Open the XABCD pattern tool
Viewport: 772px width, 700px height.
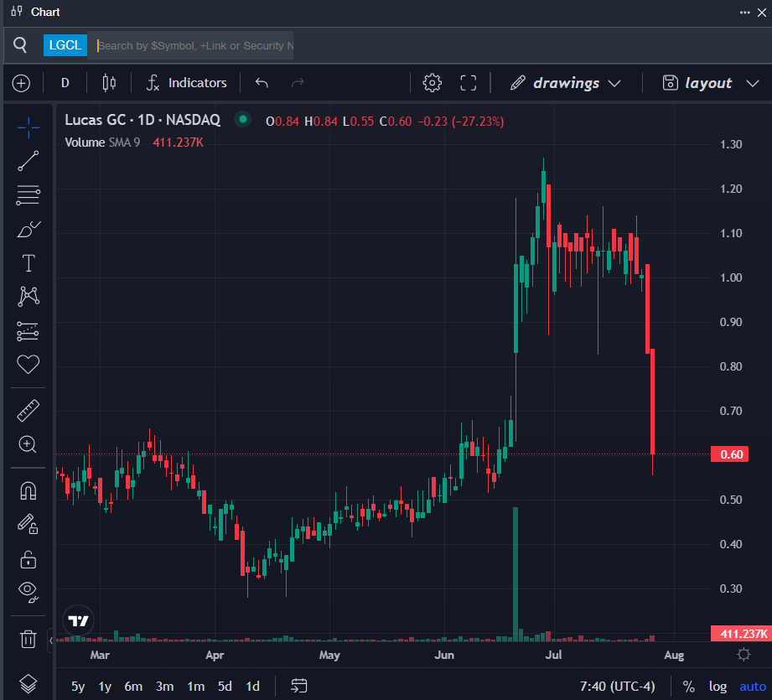pyautogui.click(x=28, y=296)
